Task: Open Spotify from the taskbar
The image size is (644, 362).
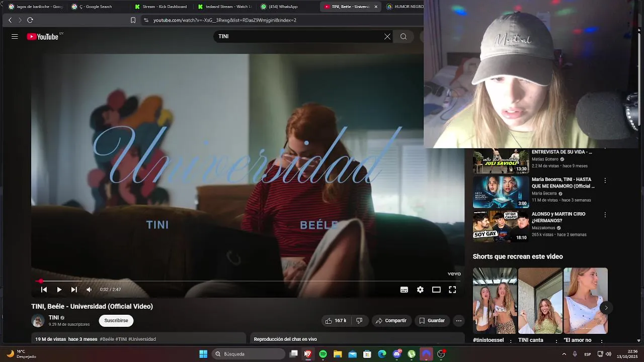Action: click(x=323, y=354)
